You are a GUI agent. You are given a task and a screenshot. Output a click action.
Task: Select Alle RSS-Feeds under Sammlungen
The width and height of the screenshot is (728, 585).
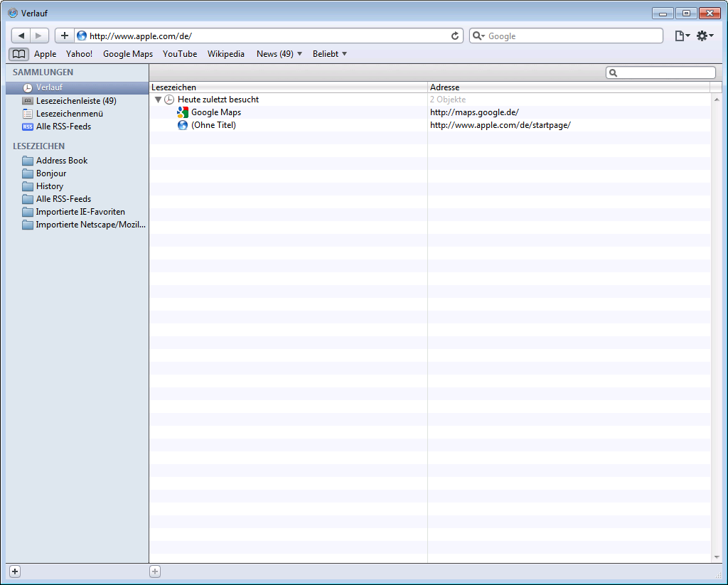coord(63,127)
